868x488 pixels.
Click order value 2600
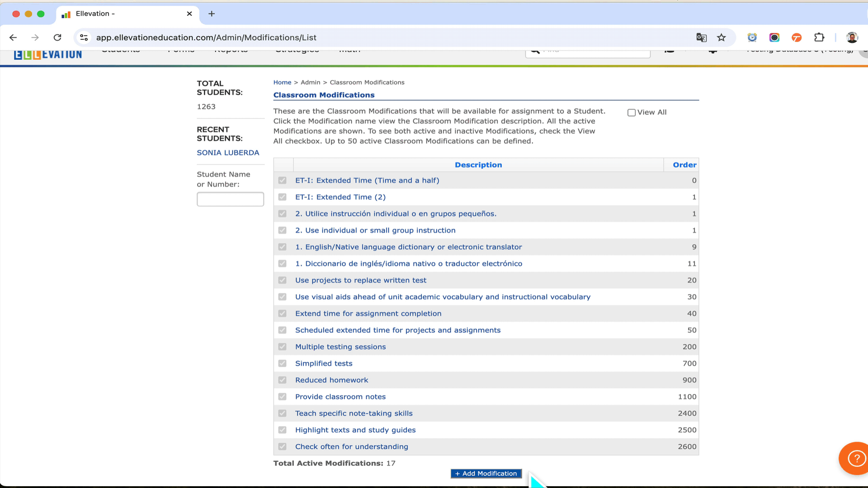(687, 446)
